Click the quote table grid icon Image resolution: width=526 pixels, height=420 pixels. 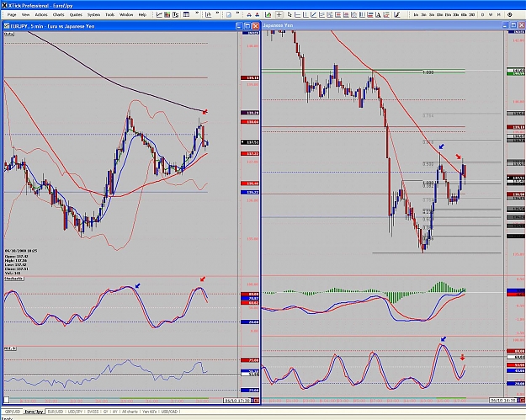point(186,15)
